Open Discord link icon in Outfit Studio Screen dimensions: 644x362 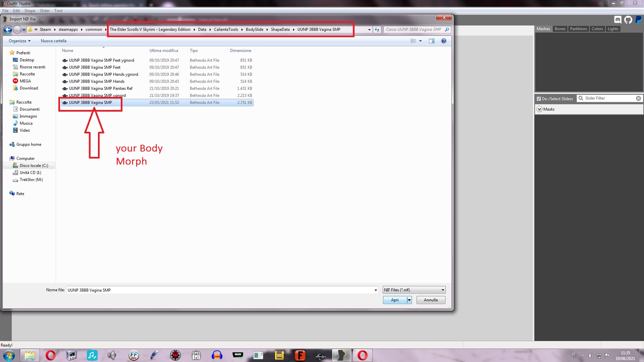tap(618, 20)
